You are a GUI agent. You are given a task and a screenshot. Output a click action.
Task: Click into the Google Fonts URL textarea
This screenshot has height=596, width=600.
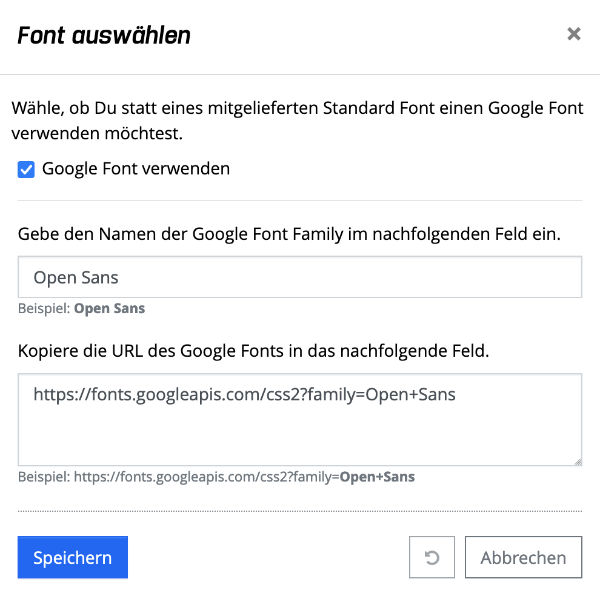click(x=299, y=420)
